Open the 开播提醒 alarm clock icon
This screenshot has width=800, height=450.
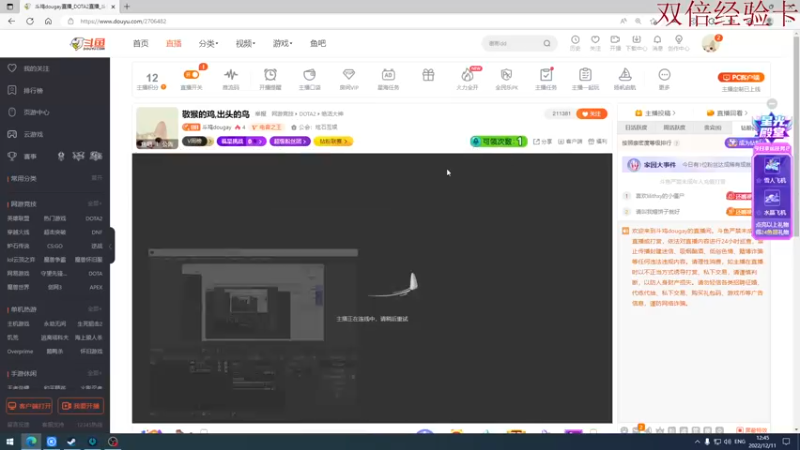tap(270, 75)
